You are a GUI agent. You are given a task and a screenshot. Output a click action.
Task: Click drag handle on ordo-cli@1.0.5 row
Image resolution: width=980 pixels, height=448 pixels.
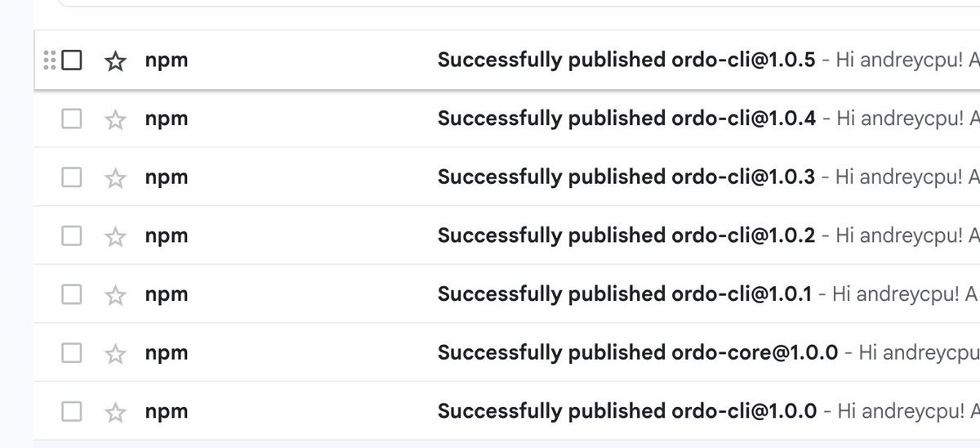pyautogui.click(x=49, y=60)
